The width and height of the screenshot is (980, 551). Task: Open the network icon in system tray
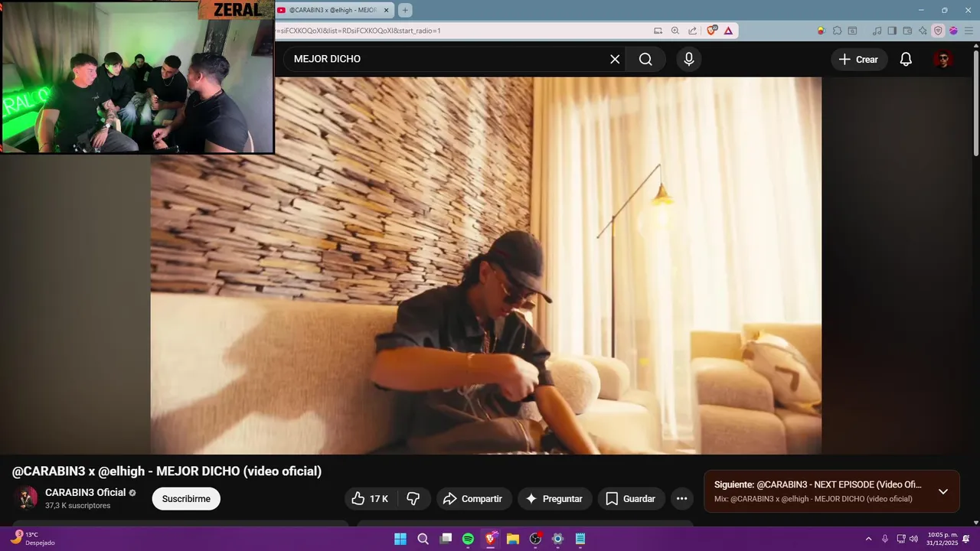click(x=901, y=539)
